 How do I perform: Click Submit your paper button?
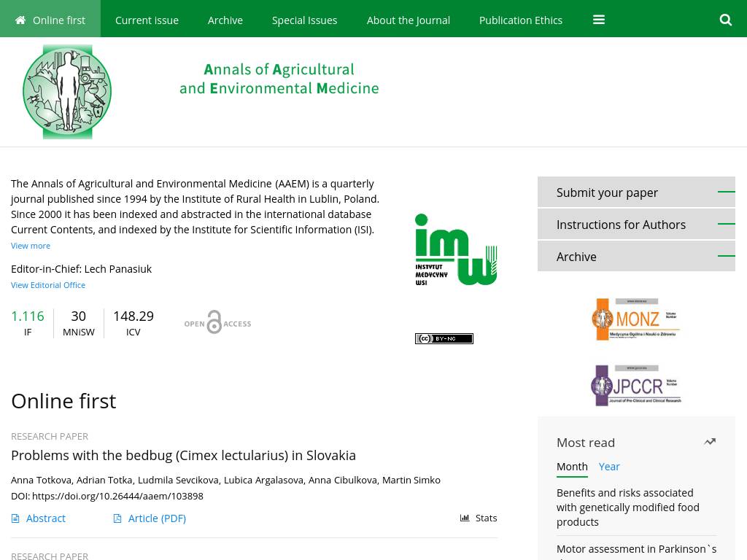pos(636,192)
